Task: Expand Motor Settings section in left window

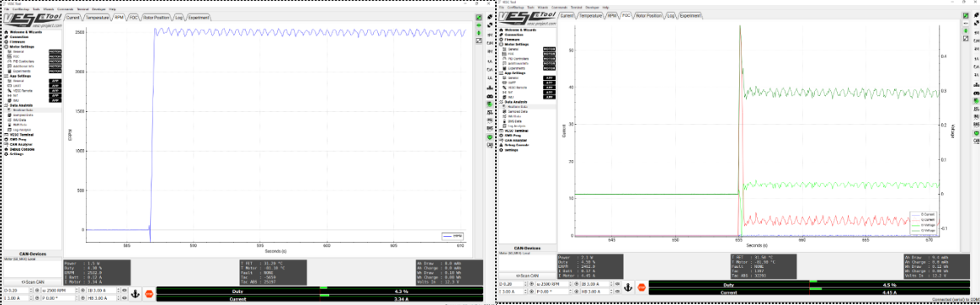Action: click(22, 46)
